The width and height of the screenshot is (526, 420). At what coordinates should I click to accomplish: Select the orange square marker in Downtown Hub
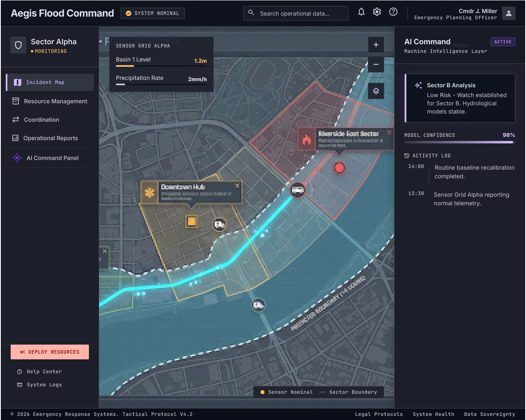click(x=191, y=221)
